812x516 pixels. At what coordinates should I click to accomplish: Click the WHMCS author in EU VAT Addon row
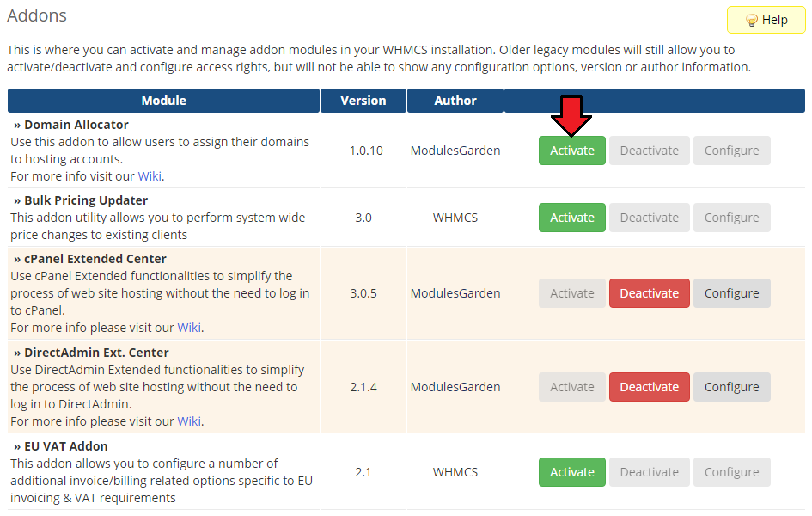point(455,472)
